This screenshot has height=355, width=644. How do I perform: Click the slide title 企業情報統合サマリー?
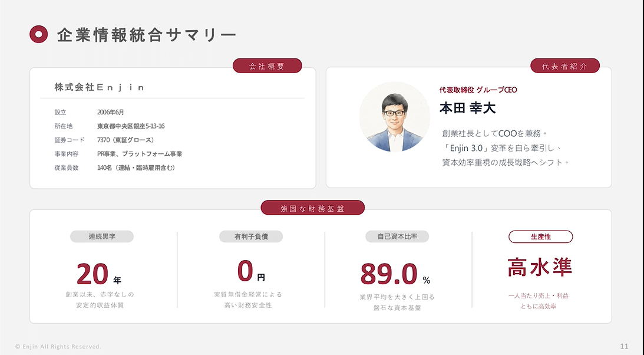coord(147,35)
